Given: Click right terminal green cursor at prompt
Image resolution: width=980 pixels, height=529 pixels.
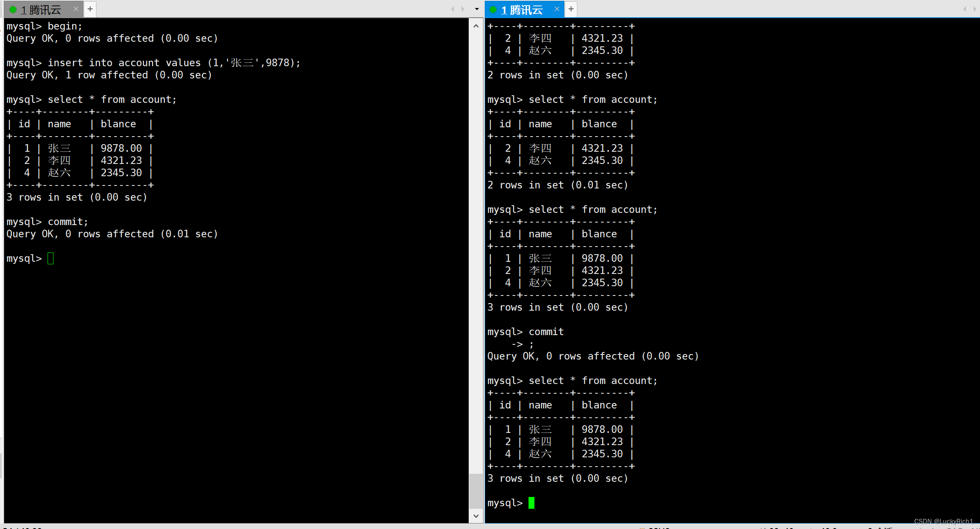Looking at the screenshot, I should point(531,503).
